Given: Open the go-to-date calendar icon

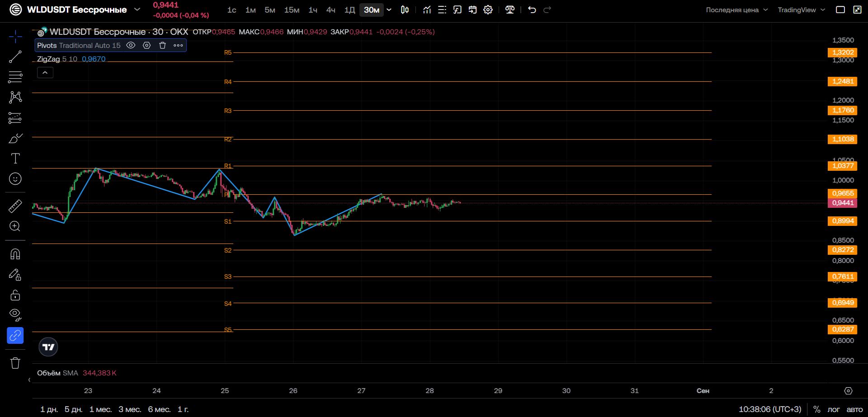Looking at the screenshot, I should coord(473,10).
